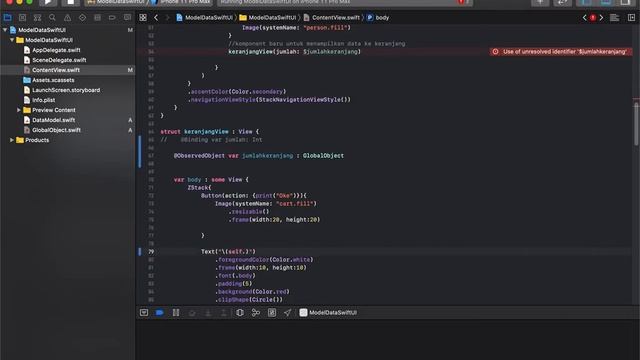Click GlobalObject type in code

click(323, 156)
